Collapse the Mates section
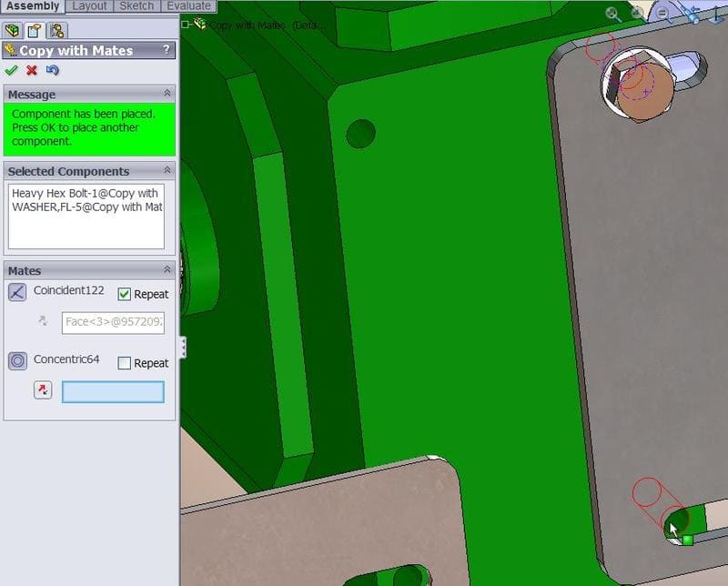 pos(167,270)
